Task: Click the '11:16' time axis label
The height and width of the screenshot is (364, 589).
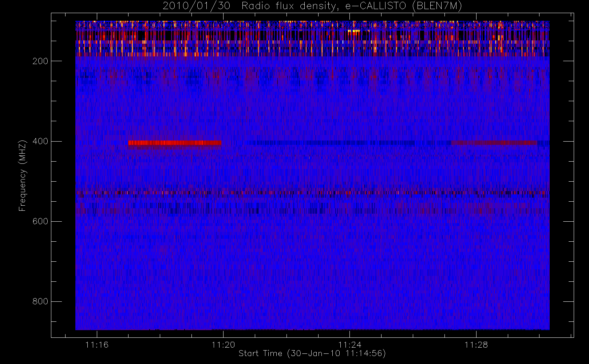Action: tap(97, 345)
